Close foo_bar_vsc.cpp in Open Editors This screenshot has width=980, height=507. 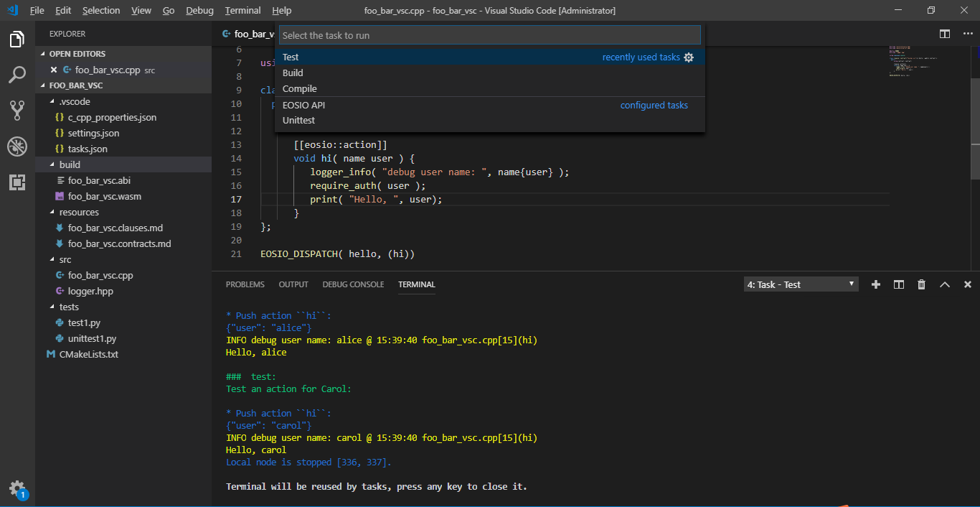(54, 70)
